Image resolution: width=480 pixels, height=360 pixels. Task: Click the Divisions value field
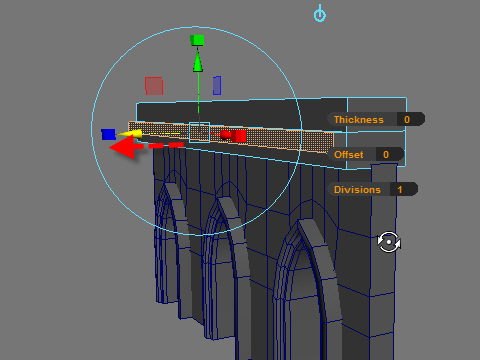click(x=404, y=189)
